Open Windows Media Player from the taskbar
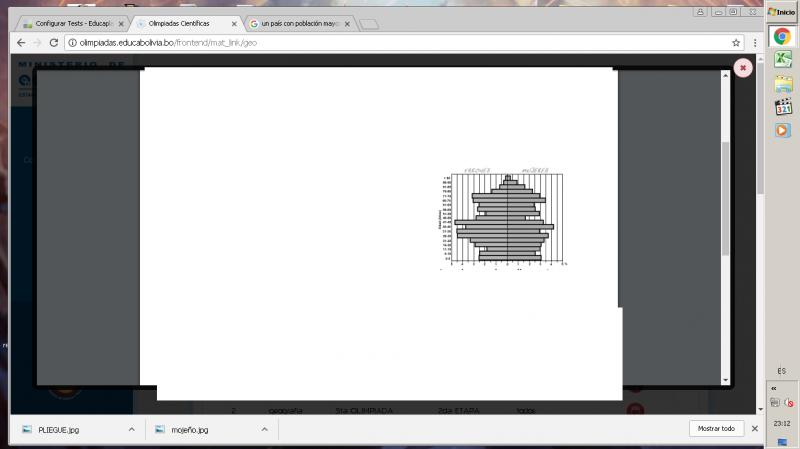This screenshot has width=800, height=449. [x=781, y=130]
